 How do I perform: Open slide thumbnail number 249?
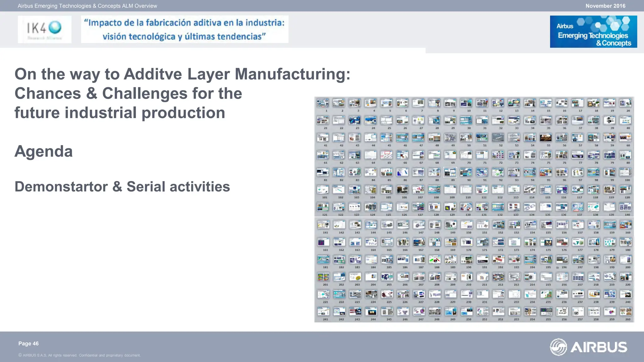[451, 311]
